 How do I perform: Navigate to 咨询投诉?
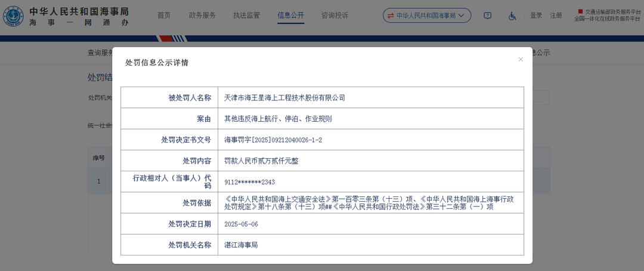(335, 16)
